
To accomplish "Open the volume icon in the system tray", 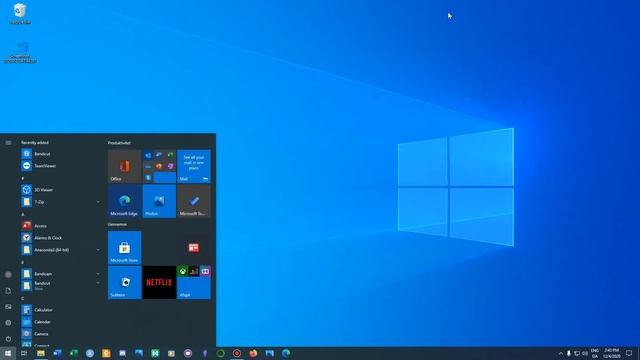I will pos(585,353).
